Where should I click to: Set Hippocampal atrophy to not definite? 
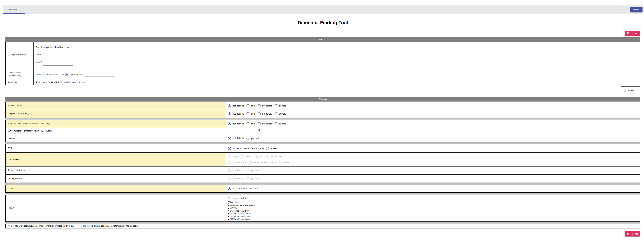click(x=229, y=114)
